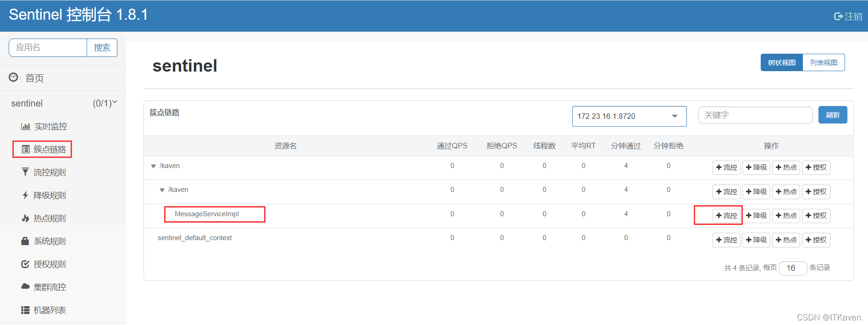Click the 刷新 refresh button
The width and height of the screenshot is (868, 325).
coord(833,115)
